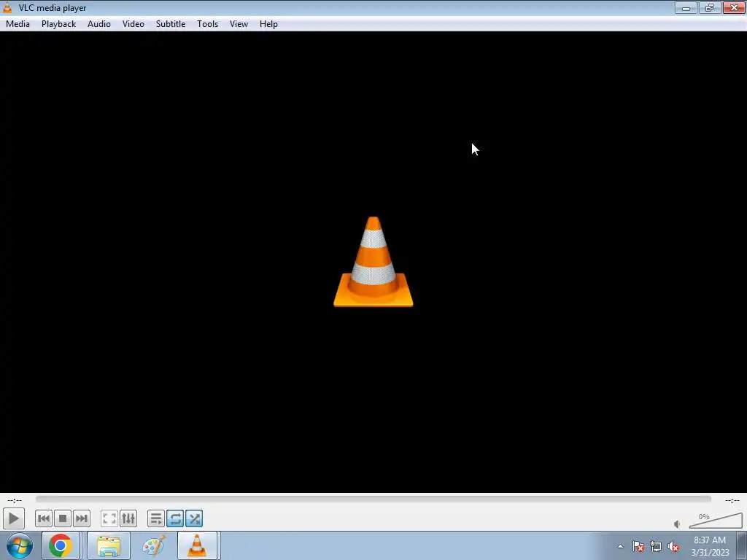This screenshot has height=560, width=747.
Task: Click Show desktop button at taskbar end
Action: 742,545
